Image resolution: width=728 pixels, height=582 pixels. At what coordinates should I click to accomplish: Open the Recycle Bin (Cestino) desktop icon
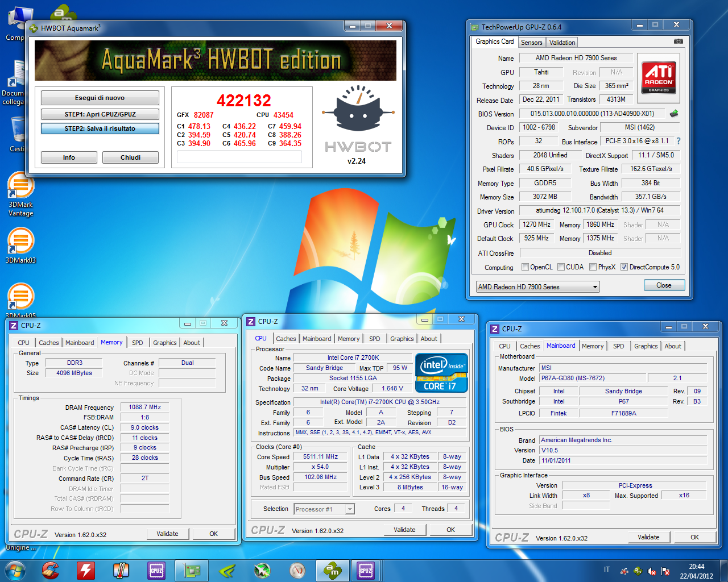pos(17,134)
